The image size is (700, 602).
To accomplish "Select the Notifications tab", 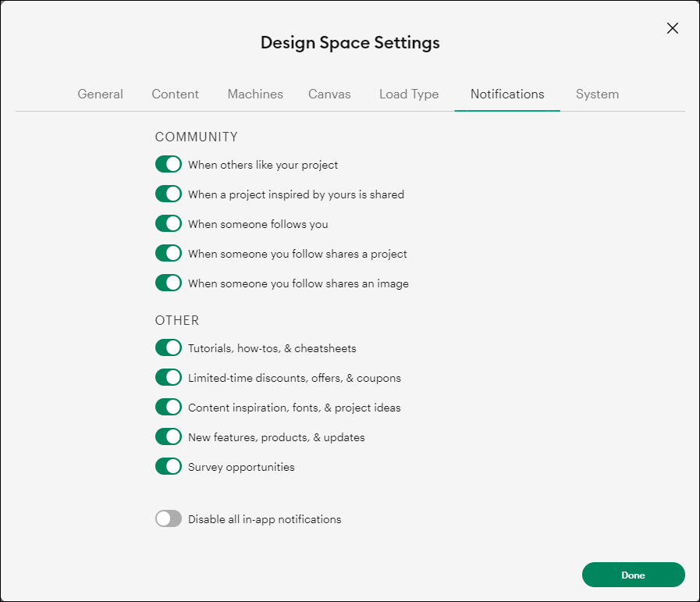I will (x=506, y=94).
